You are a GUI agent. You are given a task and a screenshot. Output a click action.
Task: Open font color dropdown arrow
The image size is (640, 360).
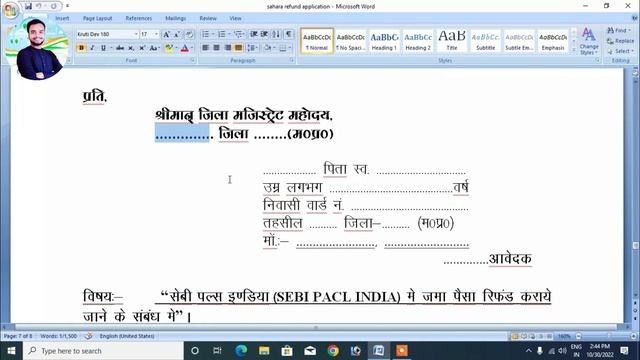[192, 48]
